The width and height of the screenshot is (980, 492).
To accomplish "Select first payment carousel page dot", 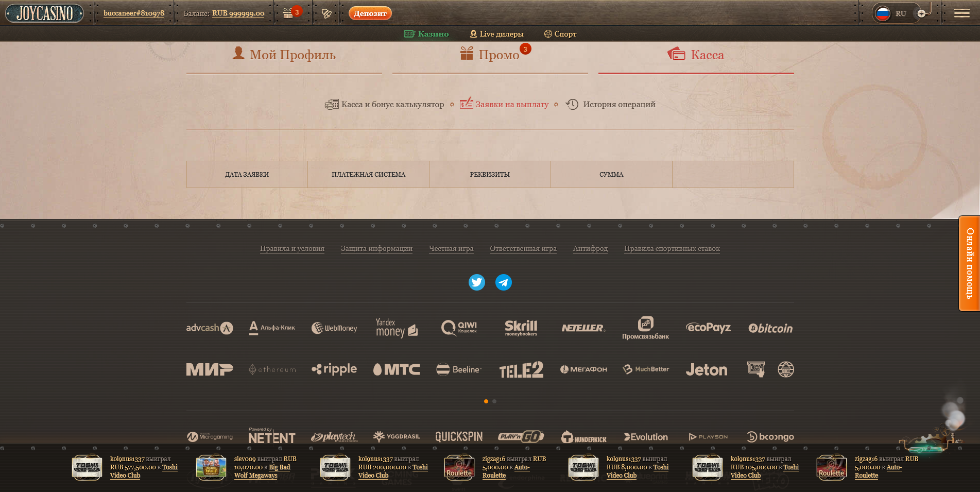I will 486,401.
